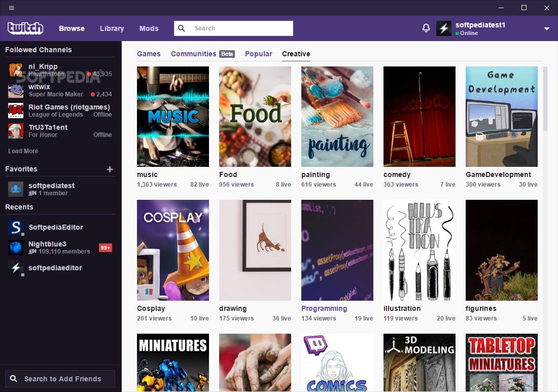Add a favorite using the plus icon
The image size is (558, 392).
pyautogui.click(x=110, y=169)
